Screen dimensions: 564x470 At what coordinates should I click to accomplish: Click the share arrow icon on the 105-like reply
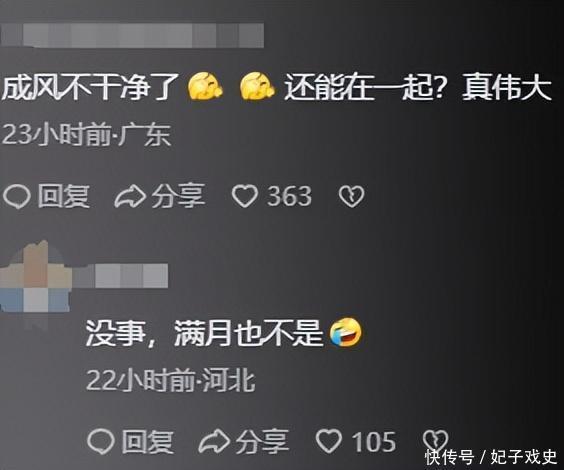coord(214,441)
